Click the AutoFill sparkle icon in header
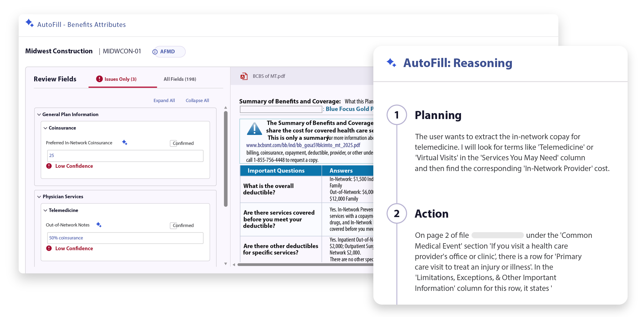 [x=29, y=23]
